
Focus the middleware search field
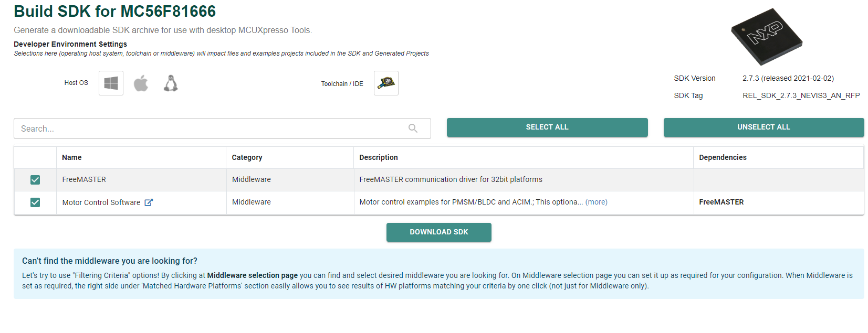pos(210,128)
